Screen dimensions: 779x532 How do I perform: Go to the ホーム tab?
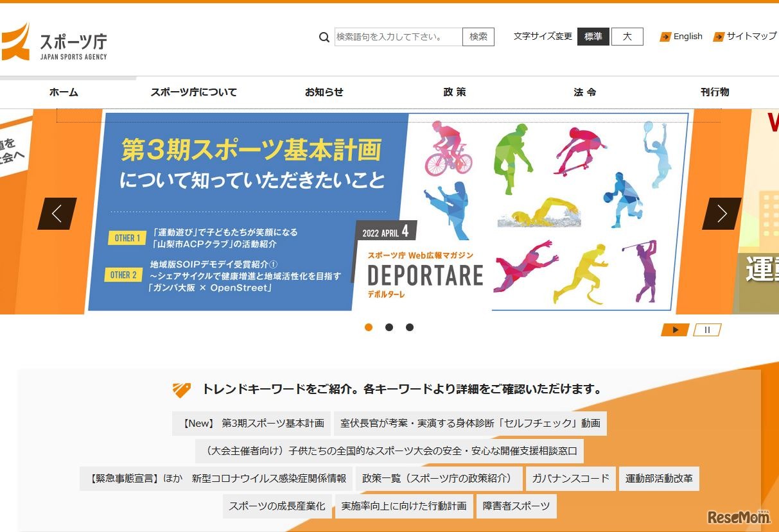pos(64,92)
